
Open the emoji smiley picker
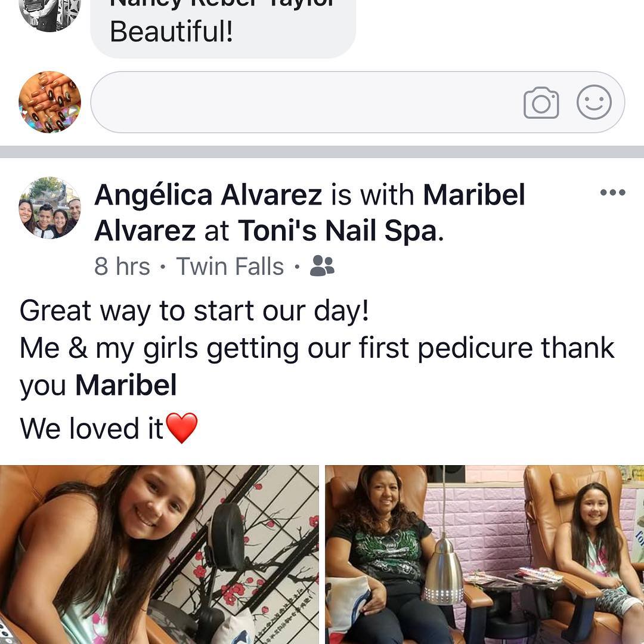tap(594, 103)
